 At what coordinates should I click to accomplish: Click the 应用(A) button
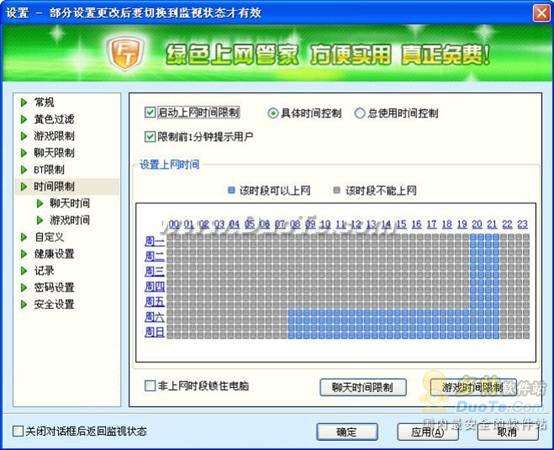click(428, 432)
